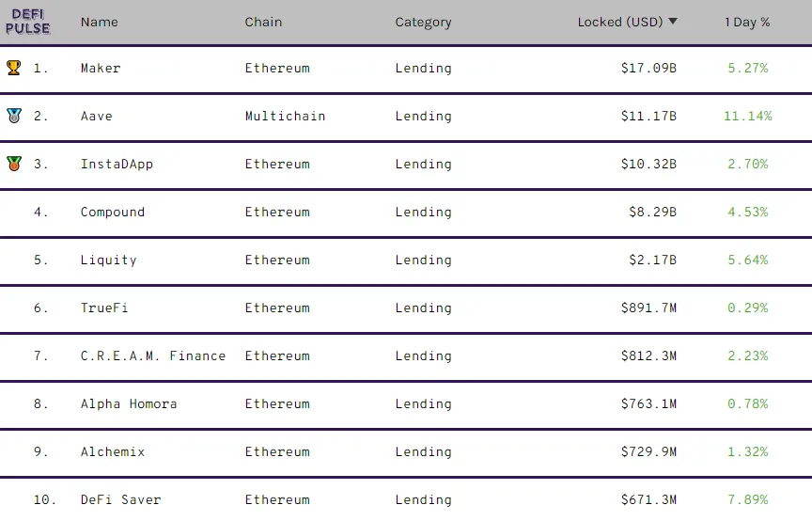Click Aave's Multichain chain label
Image resolution: width=812 pixels, height=521 pixels.
click(285, 116)
